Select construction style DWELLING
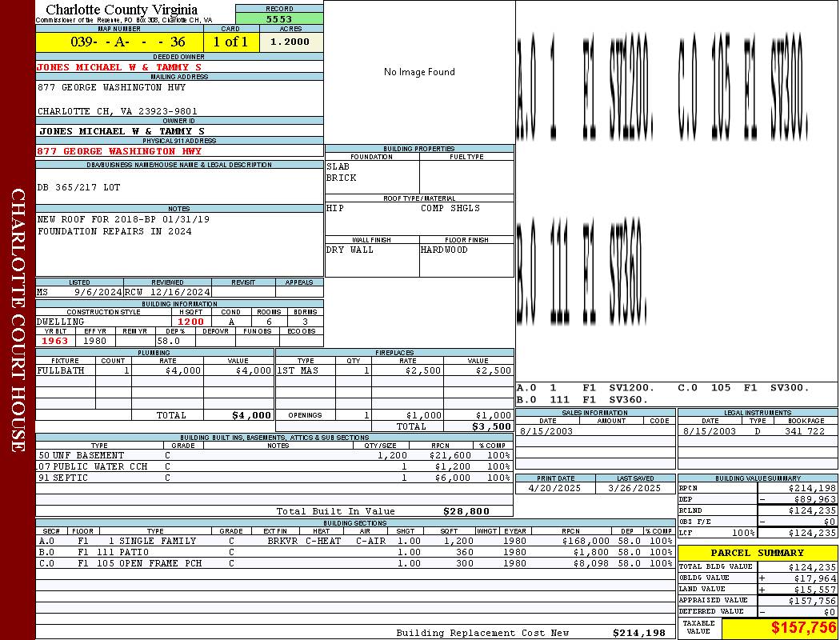The image size is (840, 640). click(x=61, y=322)
